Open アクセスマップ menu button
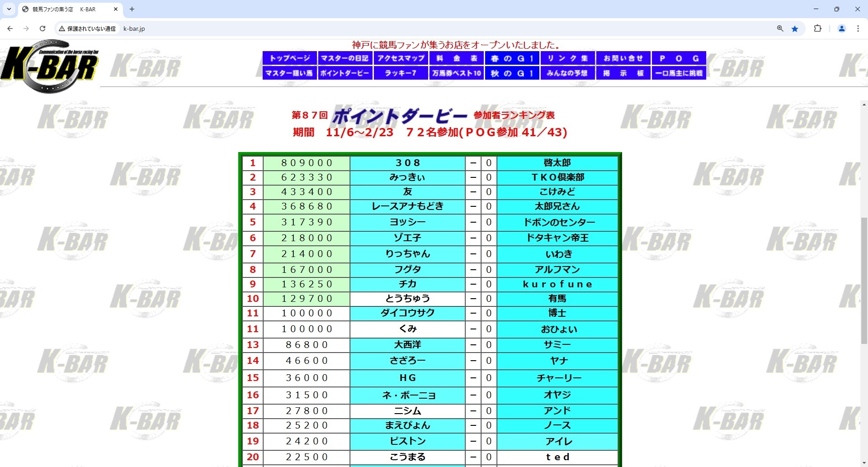The image size is (868, 467). pyautogui.click(x=401, y=58)
